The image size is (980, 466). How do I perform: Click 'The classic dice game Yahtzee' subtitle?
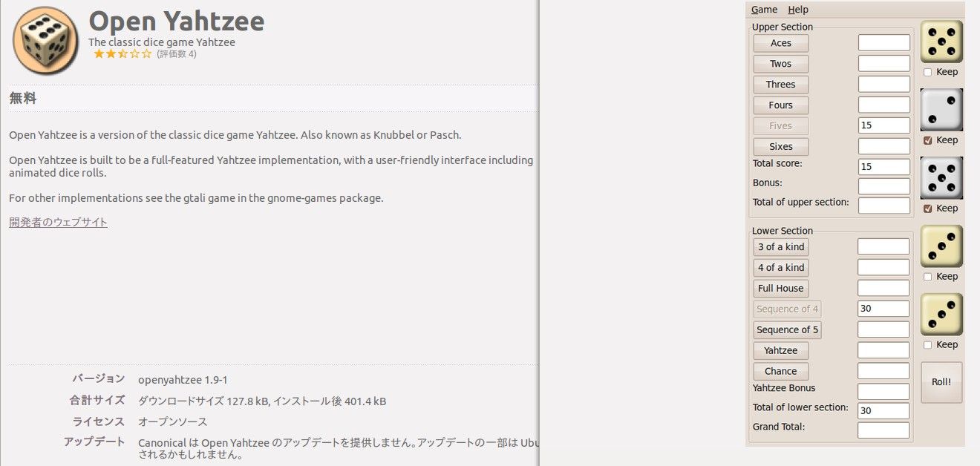162,42
